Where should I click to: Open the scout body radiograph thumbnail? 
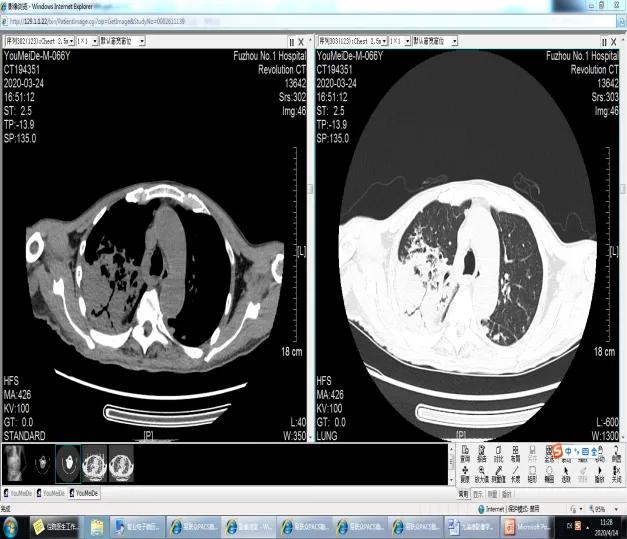(x=15, y=464)
